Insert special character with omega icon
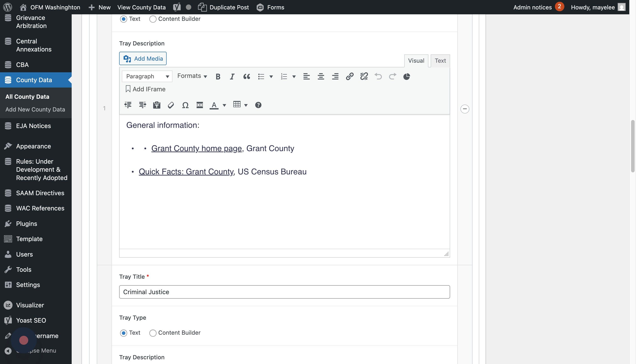 (x=185, y=105)
